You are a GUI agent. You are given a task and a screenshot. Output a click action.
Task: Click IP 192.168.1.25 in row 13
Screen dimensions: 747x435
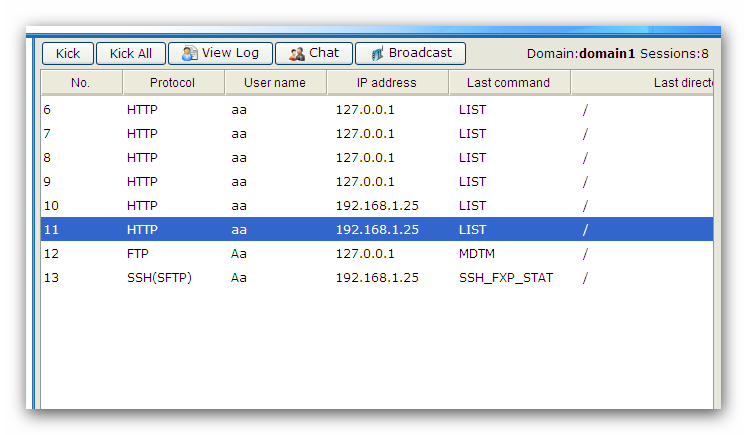point(377,278)
